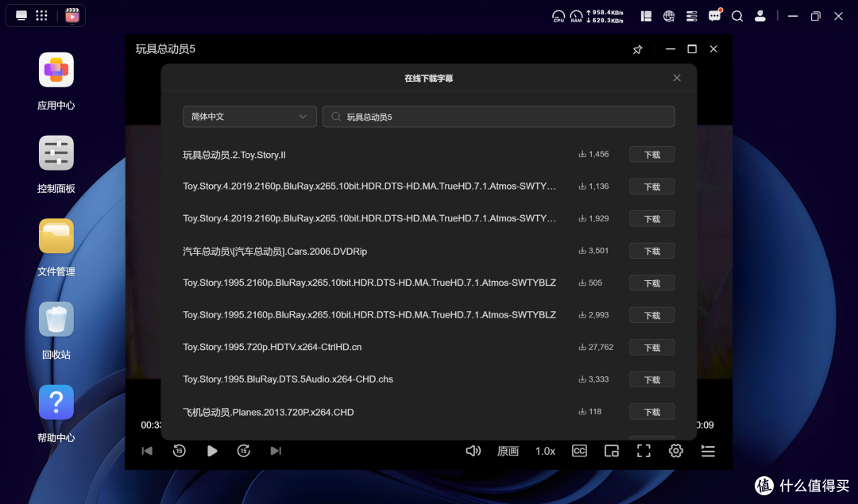Close the 在线下载字幕 dialog
Image resolution: width=858 pixels, height=504 pixels.
677,78
